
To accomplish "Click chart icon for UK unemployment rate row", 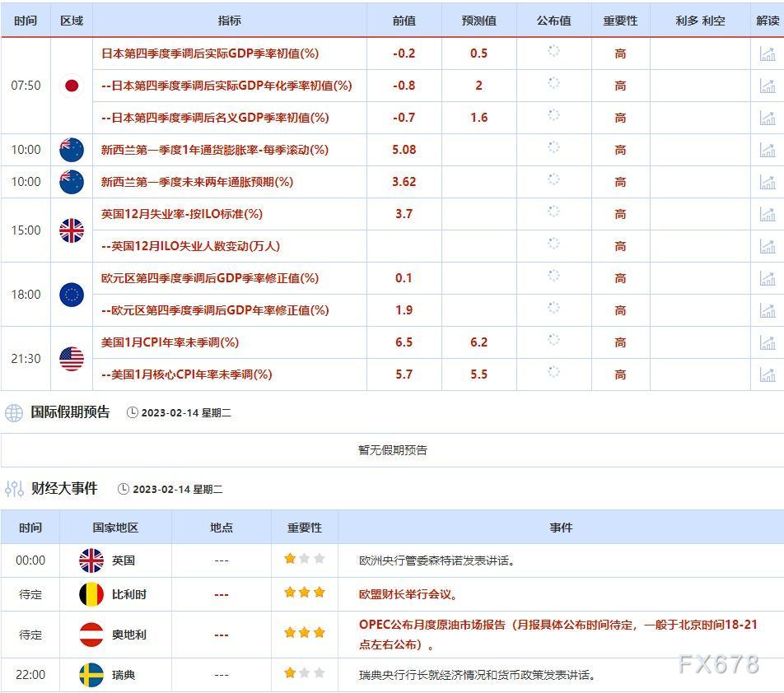I will coord(767,214).
